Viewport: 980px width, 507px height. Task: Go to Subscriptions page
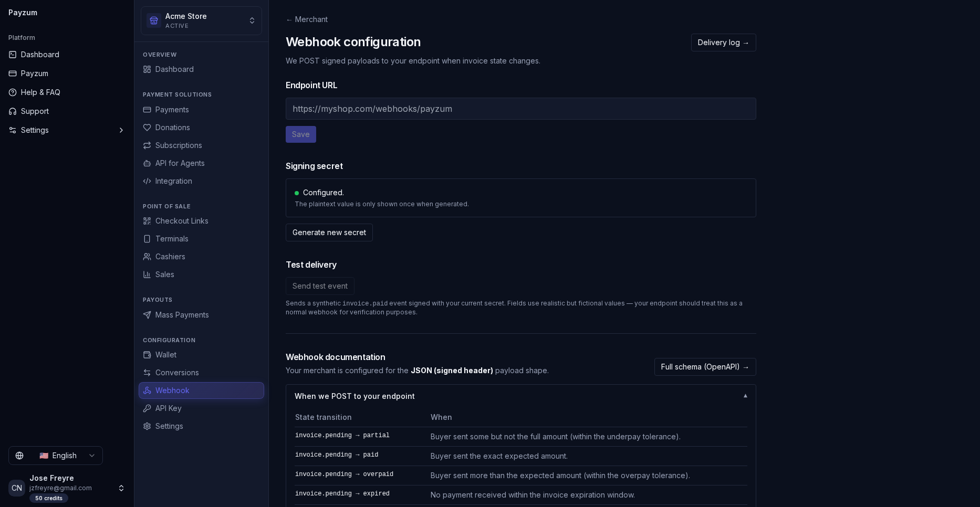tap(201, 145)
